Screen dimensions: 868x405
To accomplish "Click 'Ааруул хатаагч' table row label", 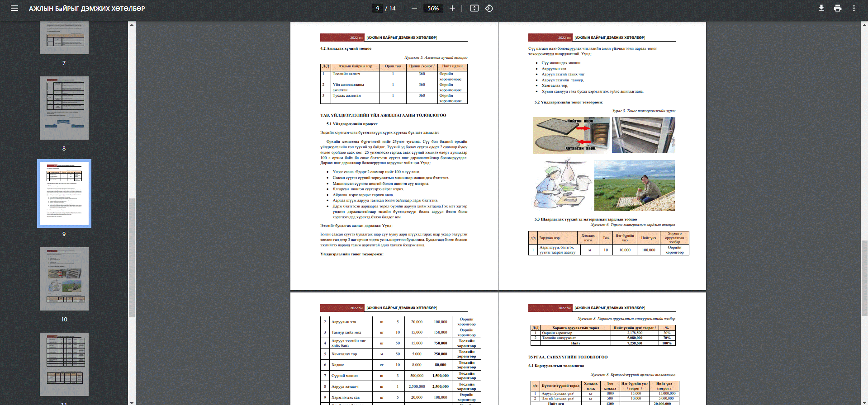I will (x=345, y=386).
